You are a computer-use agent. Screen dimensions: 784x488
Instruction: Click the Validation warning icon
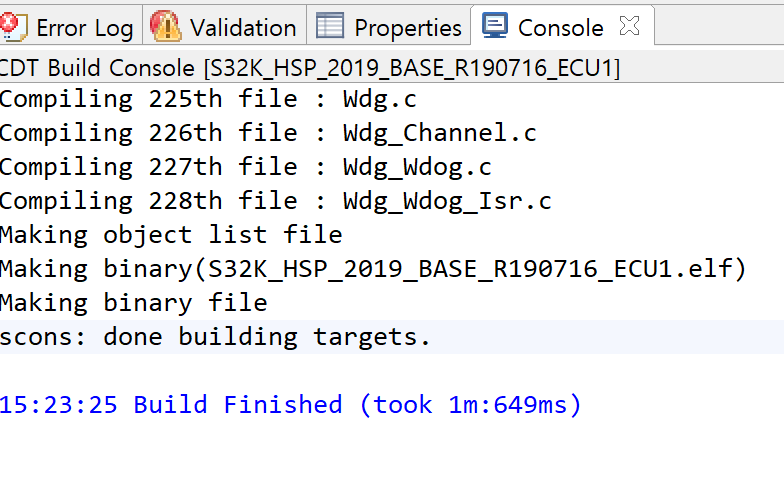(x=166, y=26)
